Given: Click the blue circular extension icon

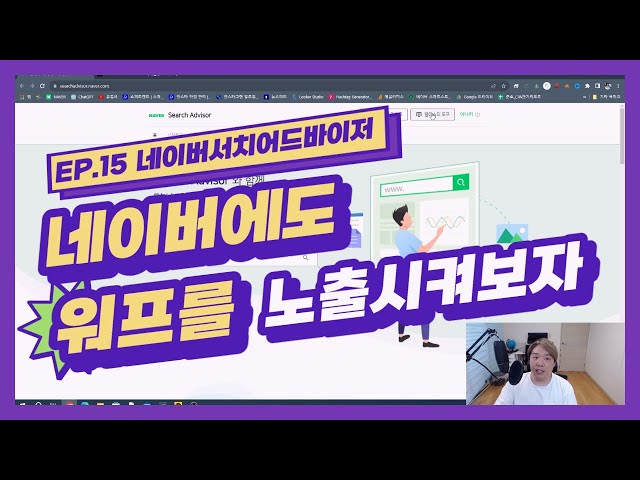Looking at the screenshot, I should click(x=577, y=86).
